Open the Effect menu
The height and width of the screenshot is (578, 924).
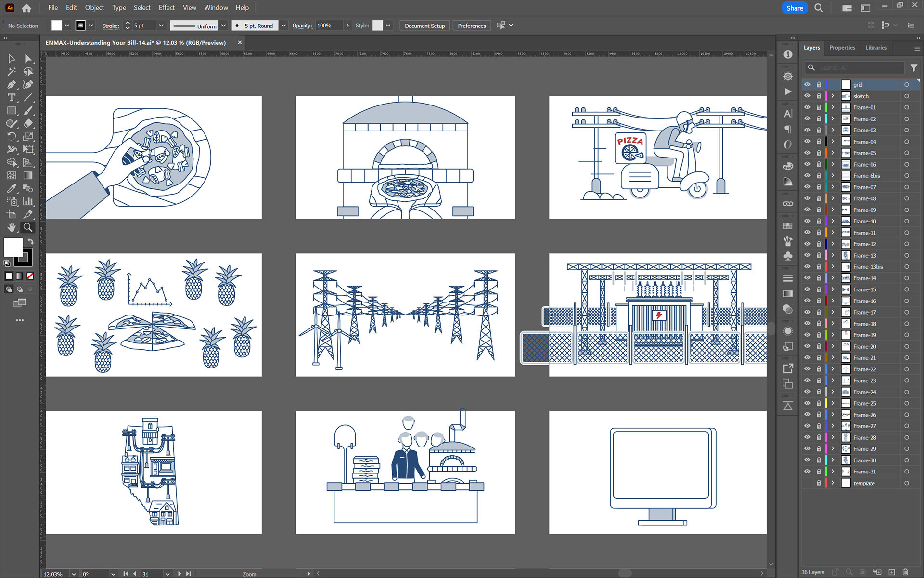tap(167, 8)
